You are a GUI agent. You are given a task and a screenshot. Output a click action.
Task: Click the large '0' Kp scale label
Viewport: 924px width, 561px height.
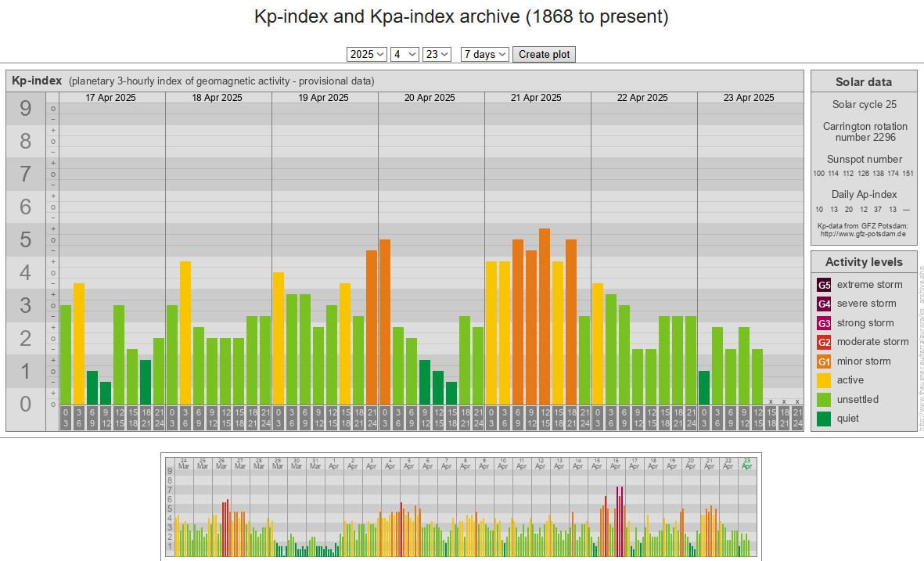(x=25, y=405)
